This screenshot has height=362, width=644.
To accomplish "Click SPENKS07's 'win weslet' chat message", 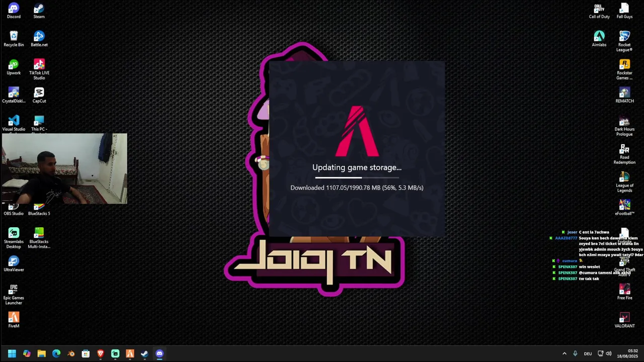I will 589,267.
